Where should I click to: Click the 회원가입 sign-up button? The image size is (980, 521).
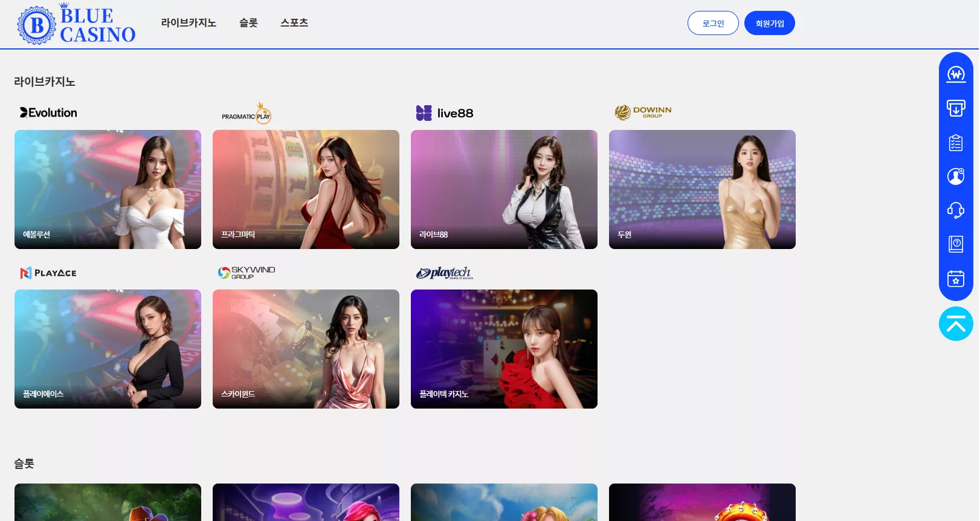pos(770,23)
